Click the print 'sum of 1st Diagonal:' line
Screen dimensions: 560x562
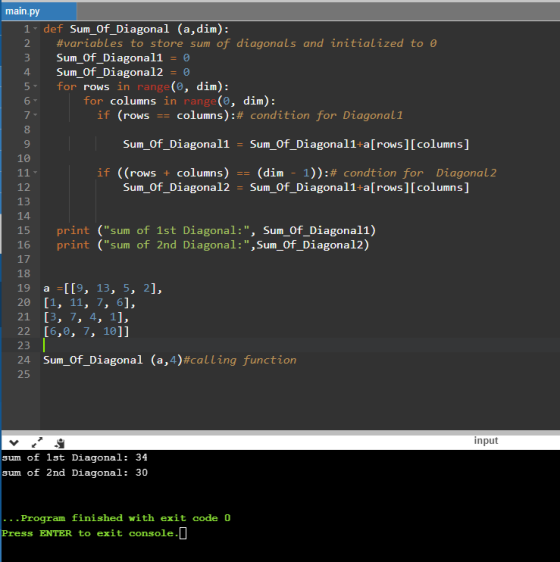[216, 230]
